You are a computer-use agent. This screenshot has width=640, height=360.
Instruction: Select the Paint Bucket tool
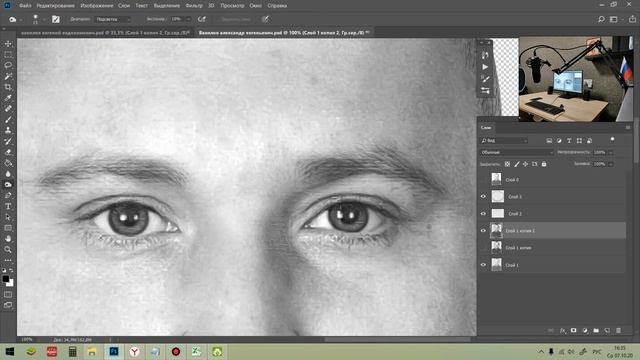pos(8,163)
